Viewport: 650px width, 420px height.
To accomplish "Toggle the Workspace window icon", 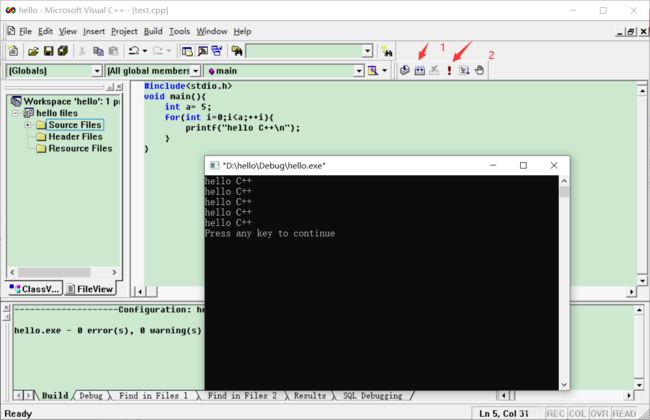I will click(x=187, y=51).
